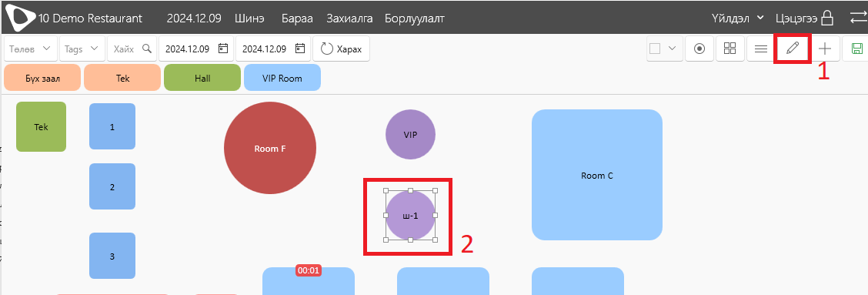Screen dimensions: 868x295
Task: Click the app logo in header
Action: [21, 18]
